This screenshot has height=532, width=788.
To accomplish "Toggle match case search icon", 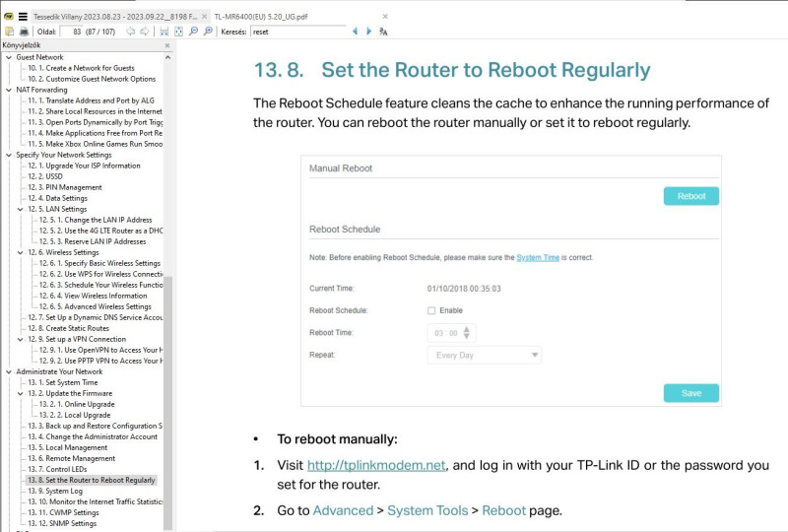I will [x=383, y=32].
